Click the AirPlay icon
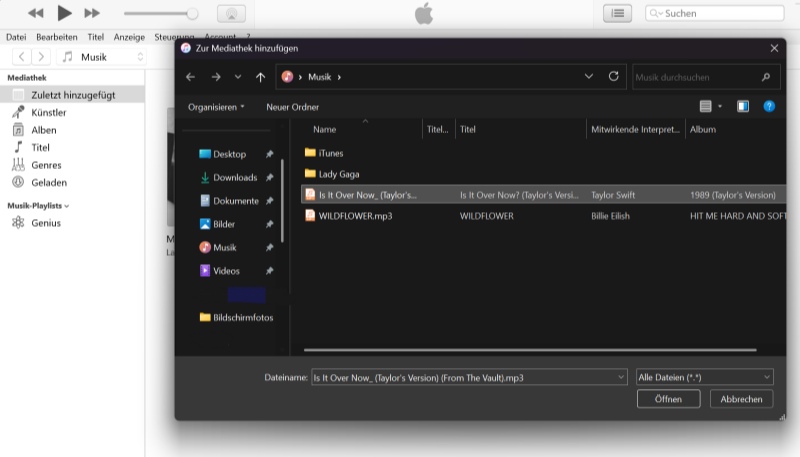 [231, 14]
